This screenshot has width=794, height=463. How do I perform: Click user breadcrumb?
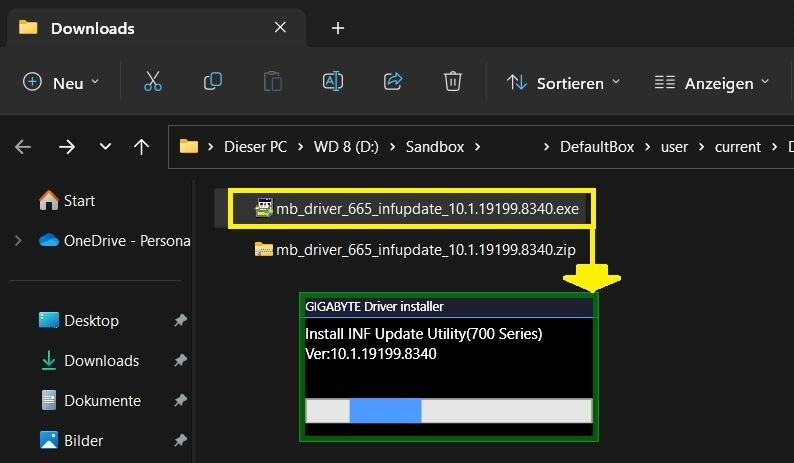coord(674,147)
